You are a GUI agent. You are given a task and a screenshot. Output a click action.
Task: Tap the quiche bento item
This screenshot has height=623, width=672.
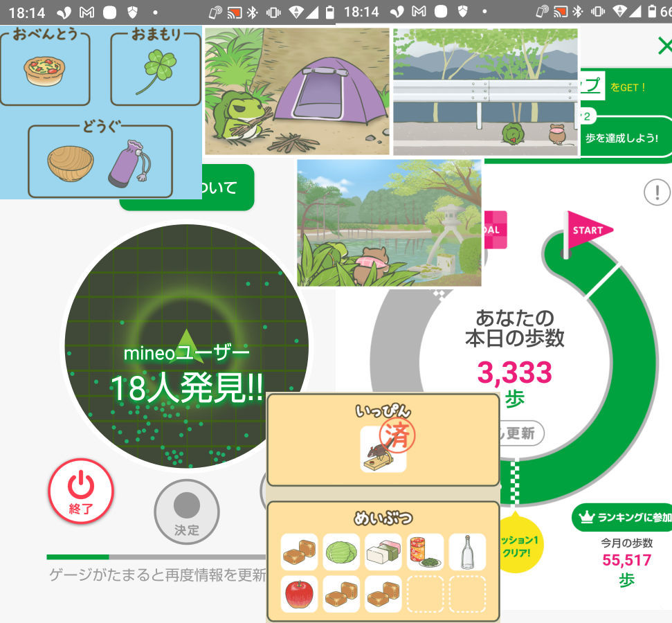(44, 71)
